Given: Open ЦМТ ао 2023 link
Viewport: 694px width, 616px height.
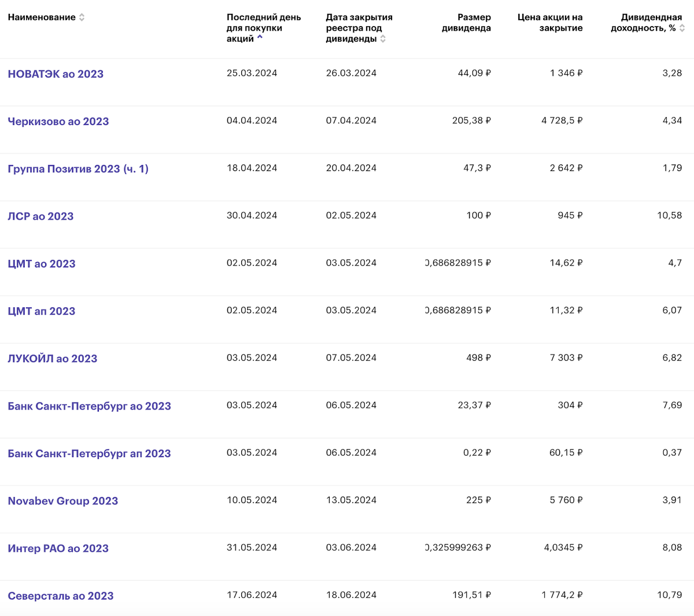Looking at the screenshot, I should [x=42, y=264].
